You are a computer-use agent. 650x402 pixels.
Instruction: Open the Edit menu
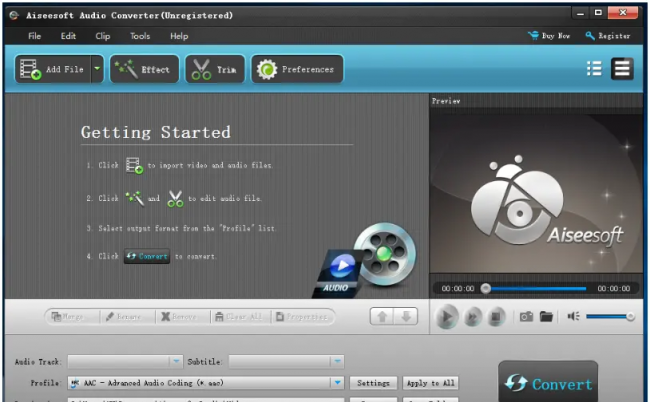[x=68, y=36]
